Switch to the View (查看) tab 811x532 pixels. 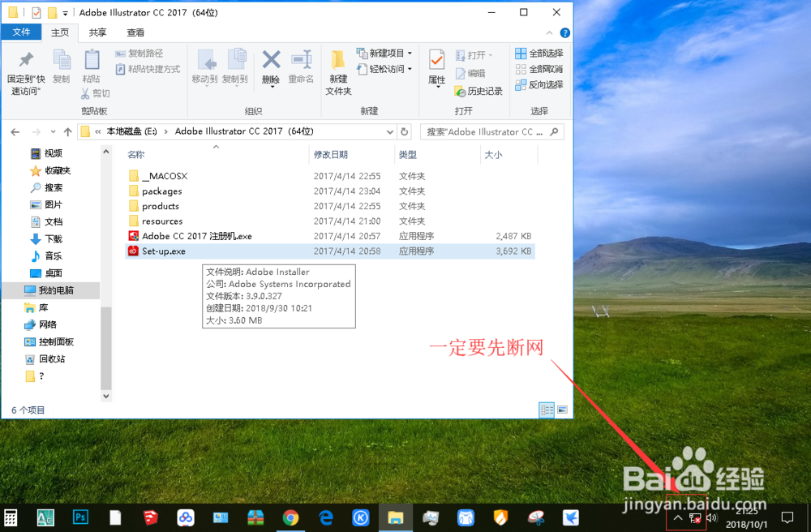click(x=135, y=32)
